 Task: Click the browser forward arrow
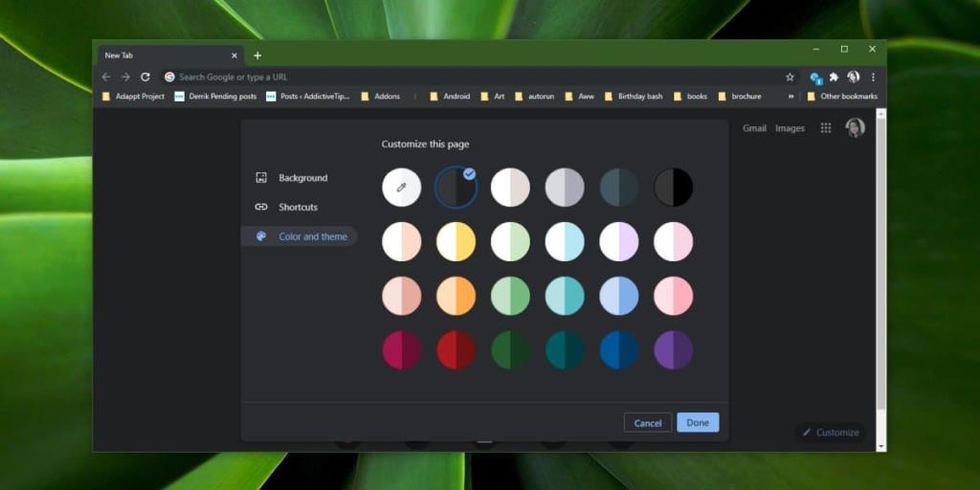tap(125, 77)
